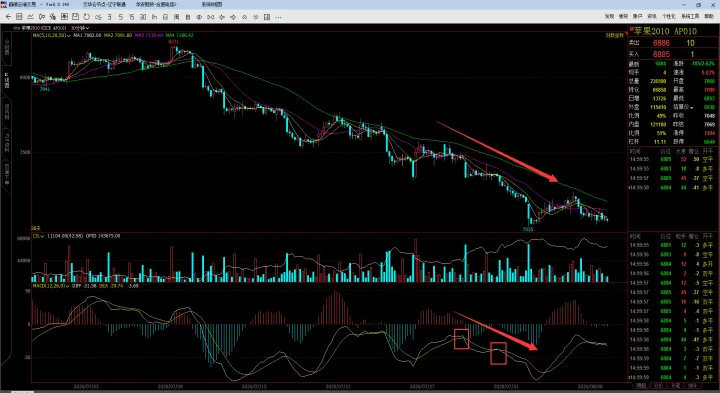This screenshot has width=720, height=393.
Task: Expand the MACD(12,26,9) indicator dropdown
Action: [51, 286]
